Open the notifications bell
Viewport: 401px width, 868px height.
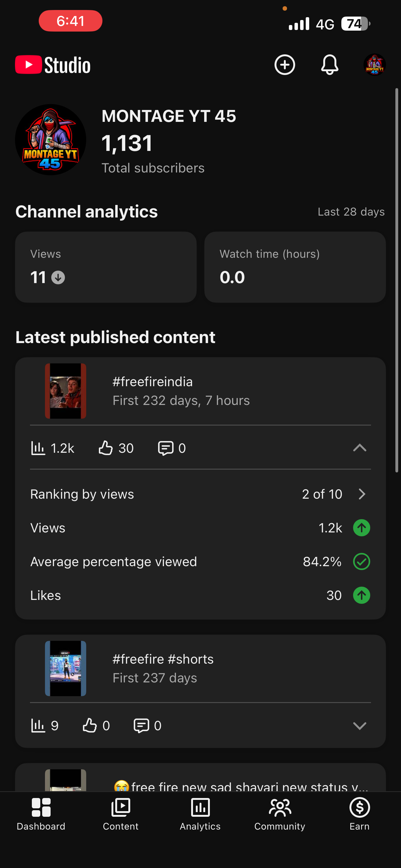click(x=329, y=65)
